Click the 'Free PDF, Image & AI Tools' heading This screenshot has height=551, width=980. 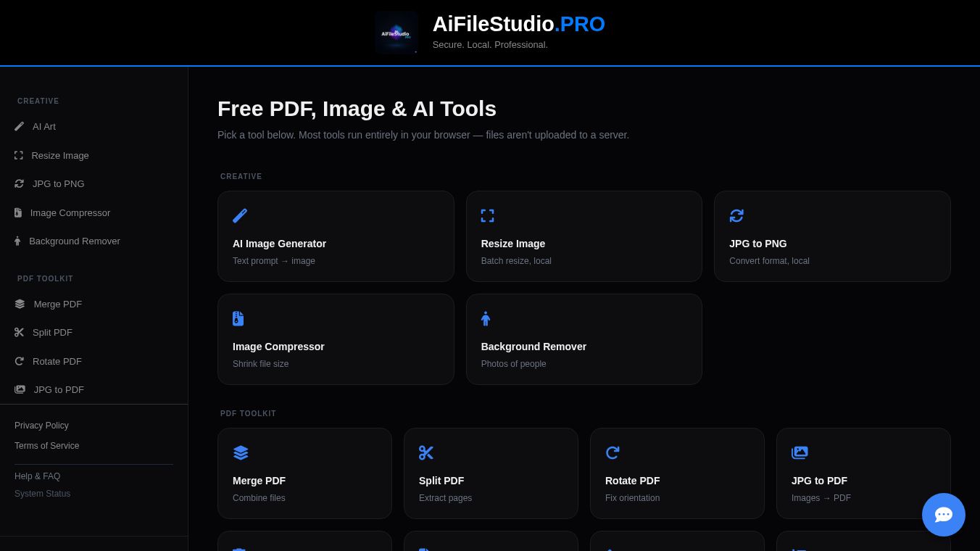pos(357,109)
